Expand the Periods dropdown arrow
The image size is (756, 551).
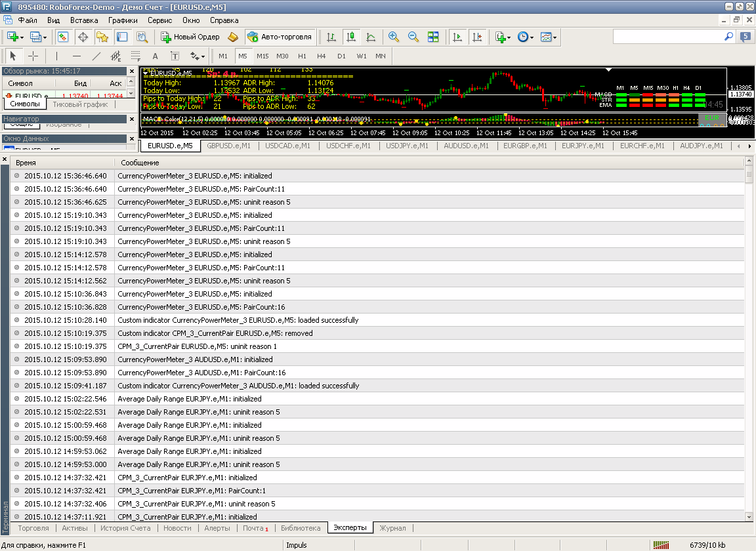click(532, 37)
